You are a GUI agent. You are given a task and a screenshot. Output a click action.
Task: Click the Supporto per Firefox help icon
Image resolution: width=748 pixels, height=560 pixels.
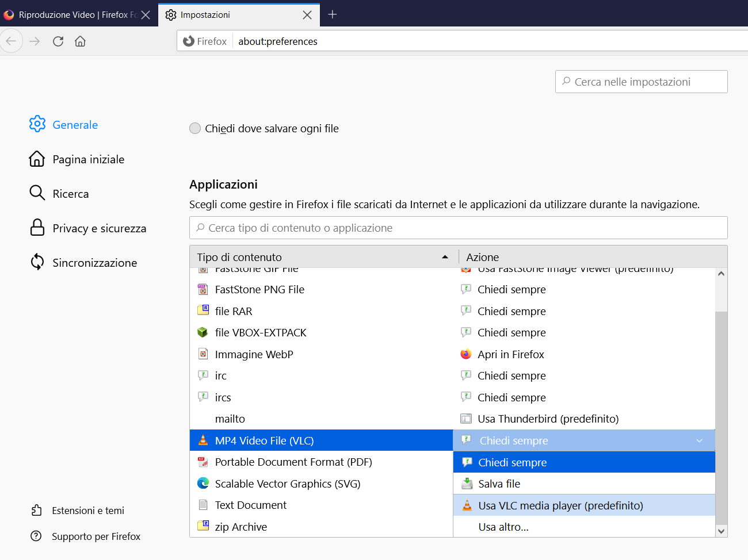[36, 536]
